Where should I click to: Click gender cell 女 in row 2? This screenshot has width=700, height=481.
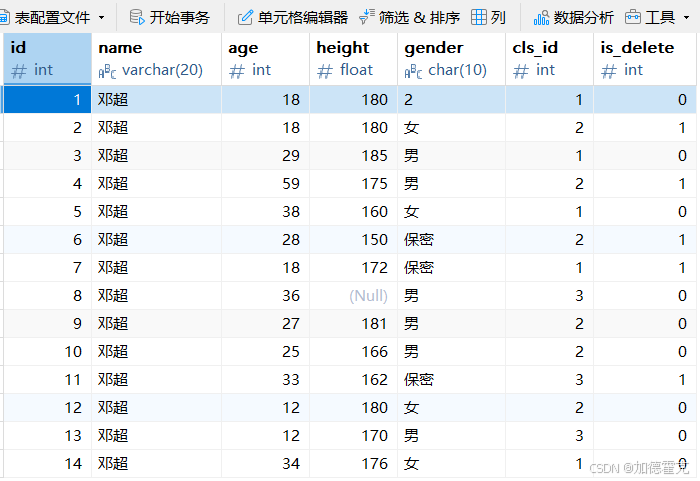tap(451, 128)
